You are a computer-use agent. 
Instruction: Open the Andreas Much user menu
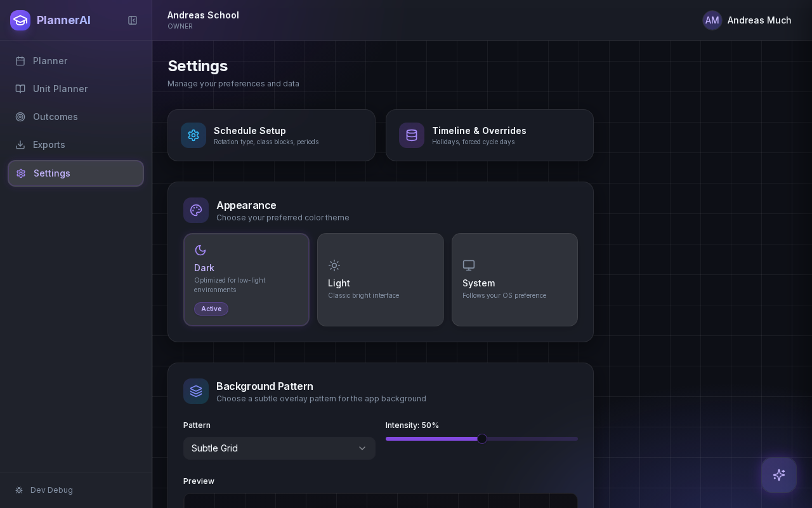[759, 20]
